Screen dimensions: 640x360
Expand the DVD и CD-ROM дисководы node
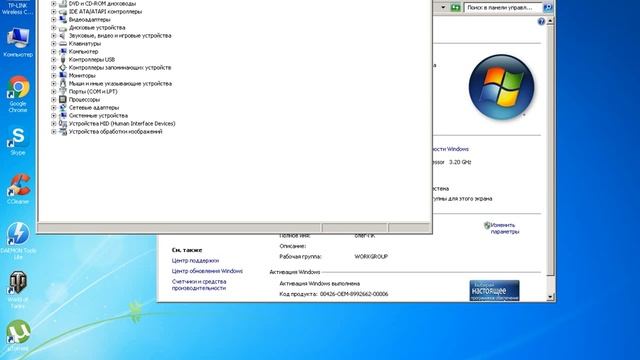point(53,4)
